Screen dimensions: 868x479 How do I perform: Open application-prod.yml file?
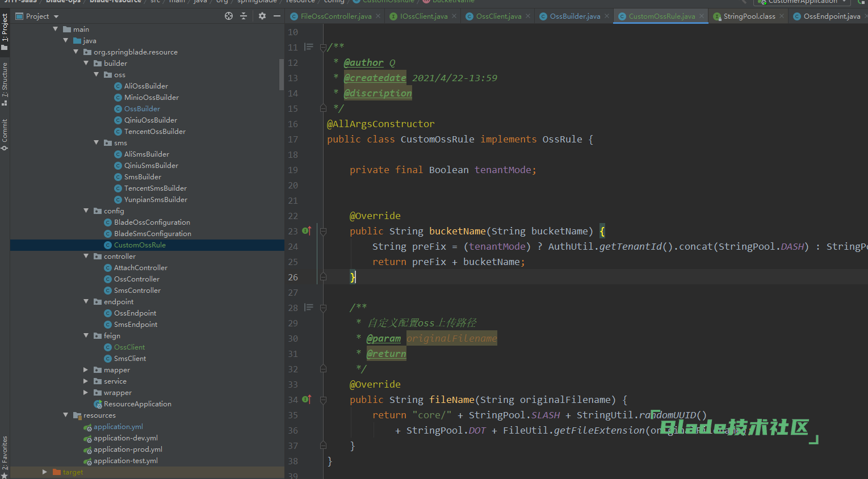click(128, 449)
